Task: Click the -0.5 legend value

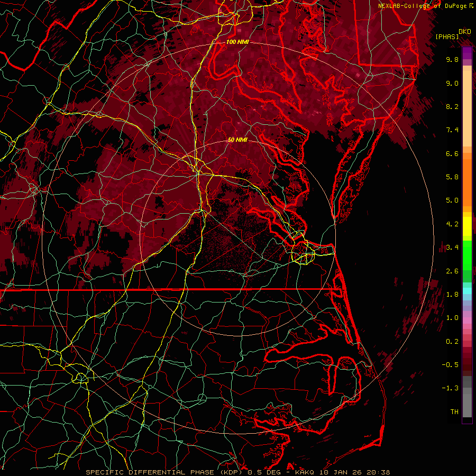Action: (450, 365)
